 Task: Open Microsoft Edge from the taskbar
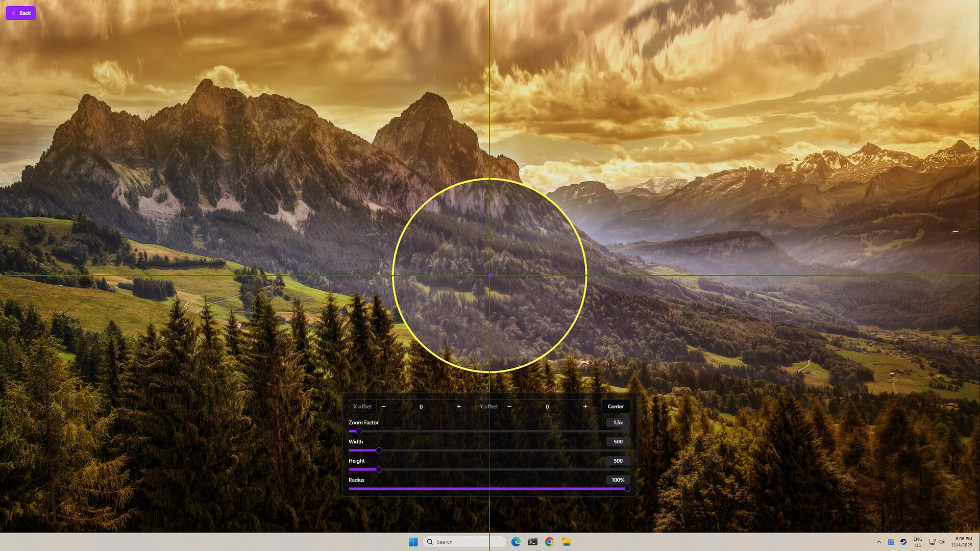516,541
